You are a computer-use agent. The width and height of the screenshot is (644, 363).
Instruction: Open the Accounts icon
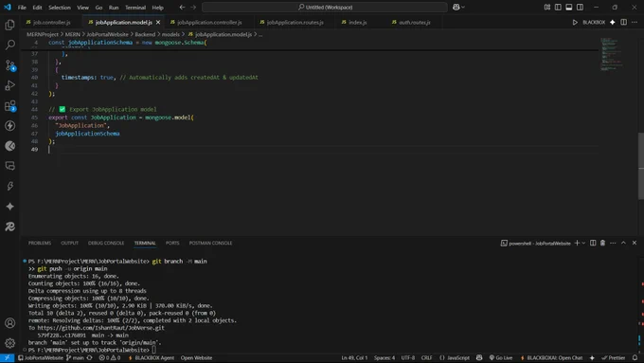pos(9,323)
